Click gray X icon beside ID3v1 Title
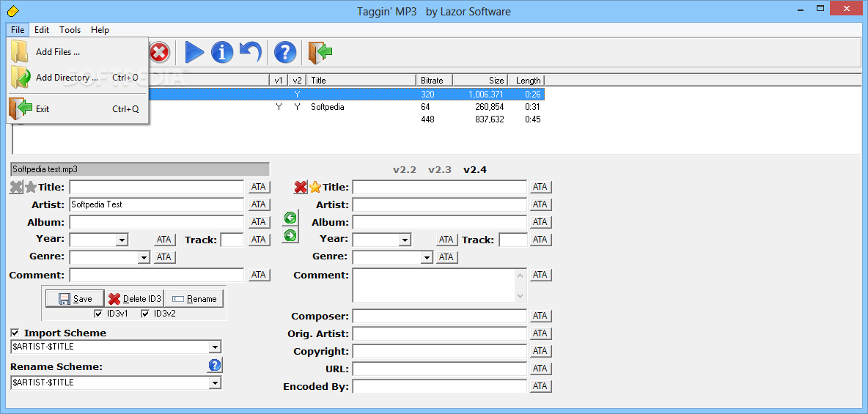The image size is (868, 414). point(16,187)
